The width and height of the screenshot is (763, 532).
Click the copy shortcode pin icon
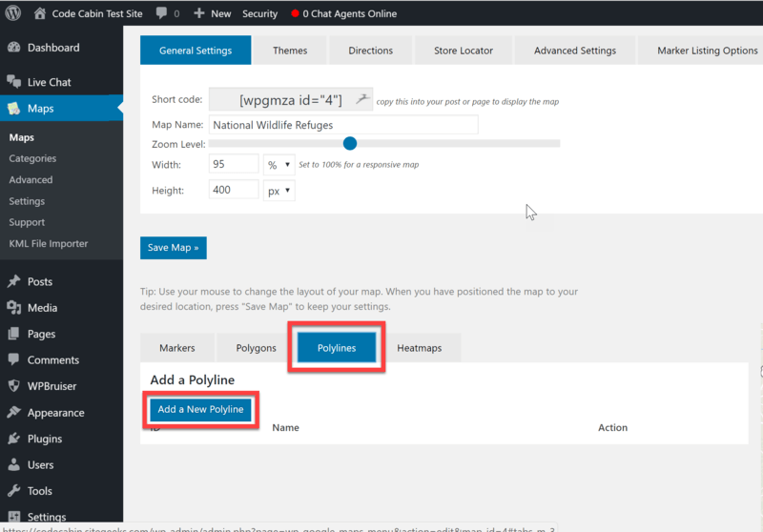coord(362,99)
